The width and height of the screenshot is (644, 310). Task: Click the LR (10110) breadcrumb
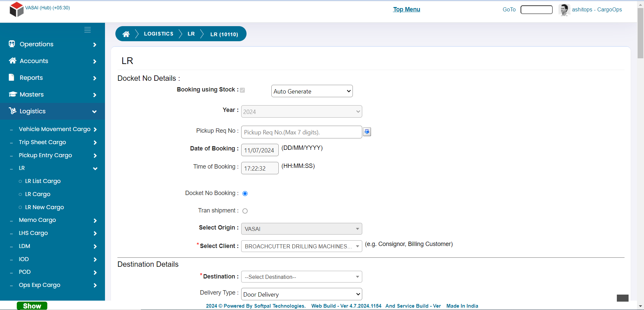pos(224,34)
